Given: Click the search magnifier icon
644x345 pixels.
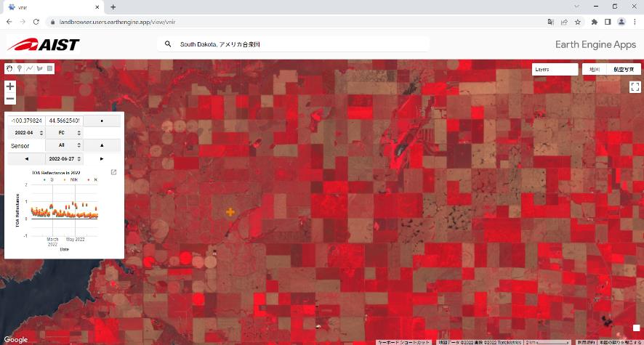Looking at the screenshot, I should click(168, 44).
